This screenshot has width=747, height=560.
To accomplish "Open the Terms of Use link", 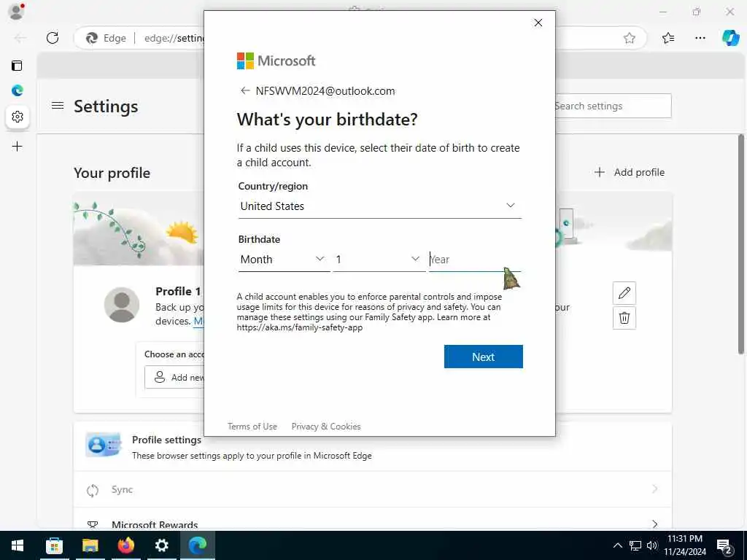I will pyautogui.click(x=252, y=426).
